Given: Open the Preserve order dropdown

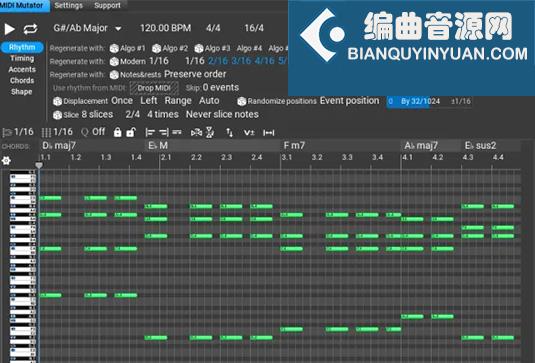Looking at the screenshot, I should [x=195, y=74].
